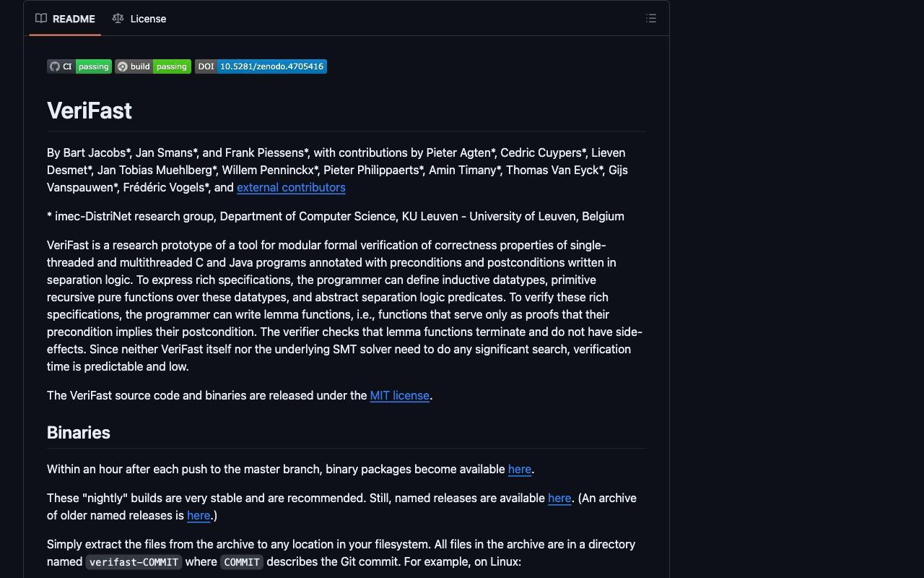The width and height of the screenshot is (924, 578).
Task: Click the Binaries heading
Action: pyautogui.click(x=79, y=432)
